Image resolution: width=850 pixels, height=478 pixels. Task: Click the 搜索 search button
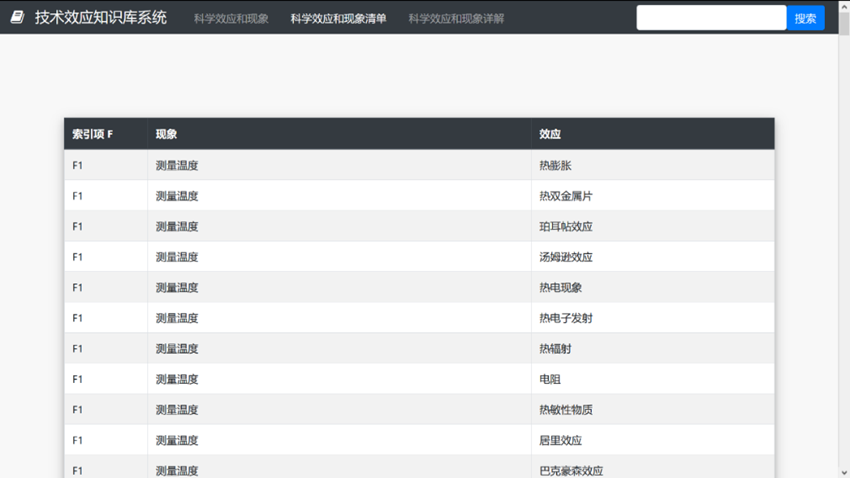pos(806,18)
